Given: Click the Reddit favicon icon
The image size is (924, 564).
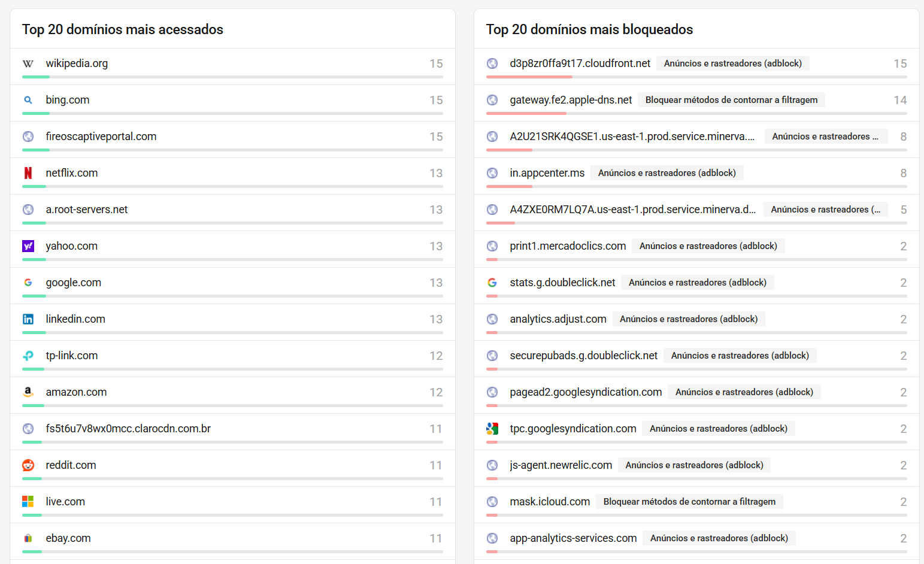Looking at the screenshot, I should (x=28, y=465).
